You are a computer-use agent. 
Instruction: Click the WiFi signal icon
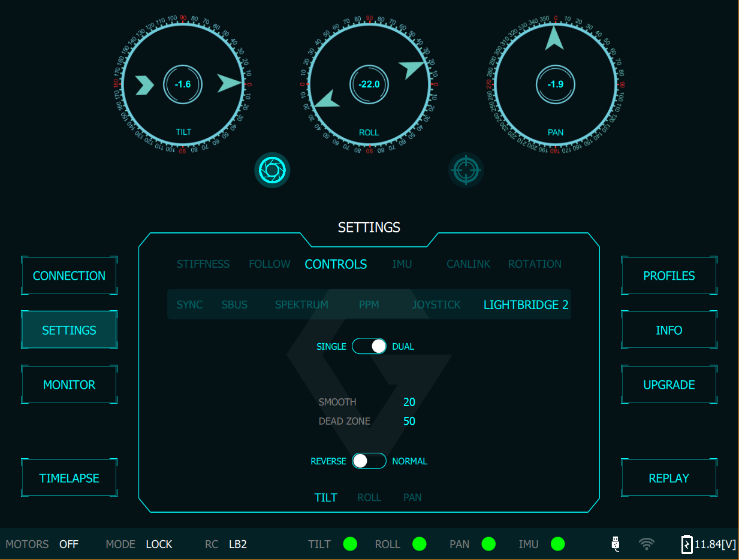pyautogui.click(x=646, y=544)
